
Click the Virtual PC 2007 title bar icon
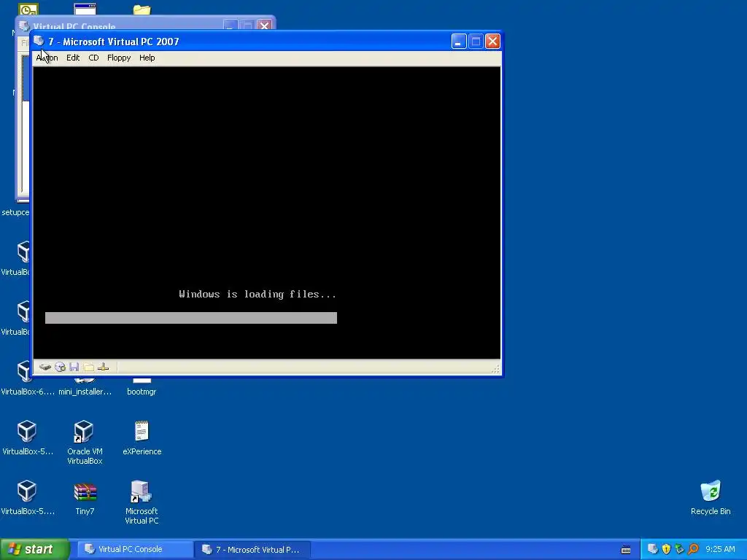39,42
